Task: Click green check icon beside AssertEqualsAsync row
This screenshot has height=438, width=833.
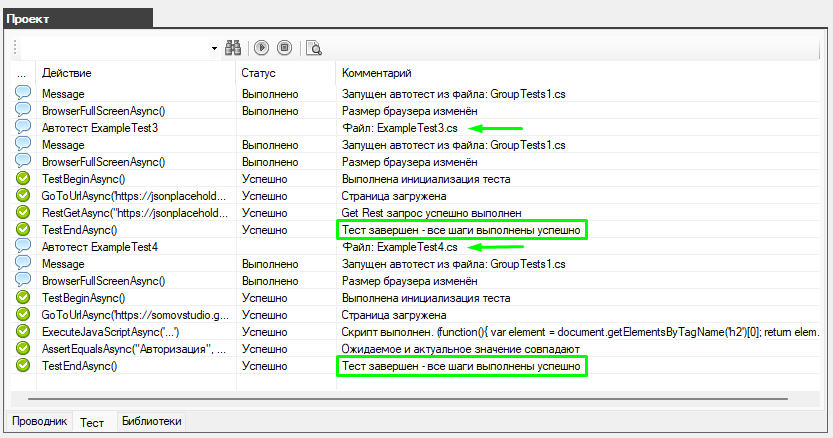Action: click(x=23, y=349)
